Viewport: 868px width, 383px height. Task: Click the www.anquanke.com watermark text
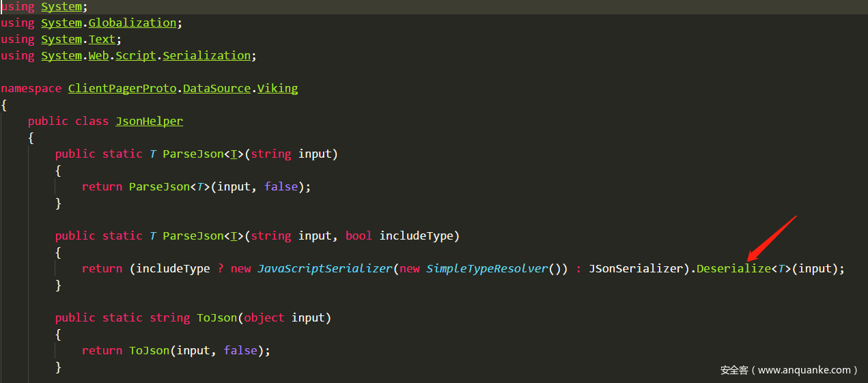(804, 370)
